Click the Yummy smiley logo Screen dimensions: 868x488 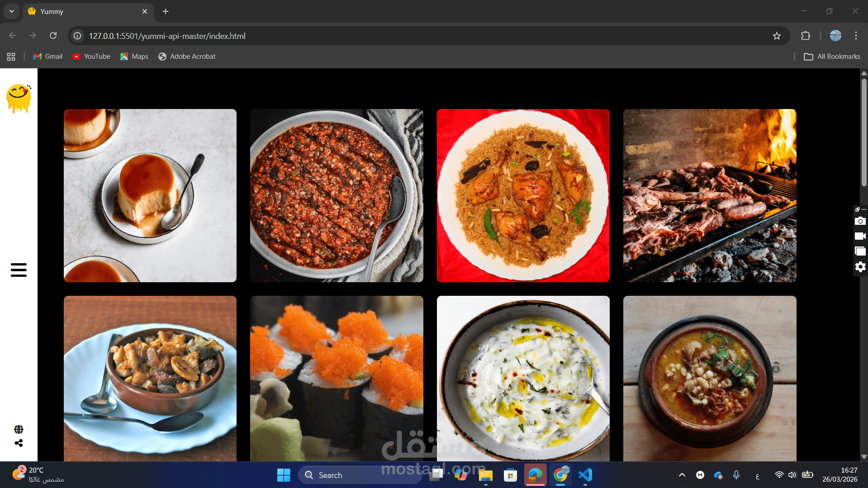coord(19,98)
